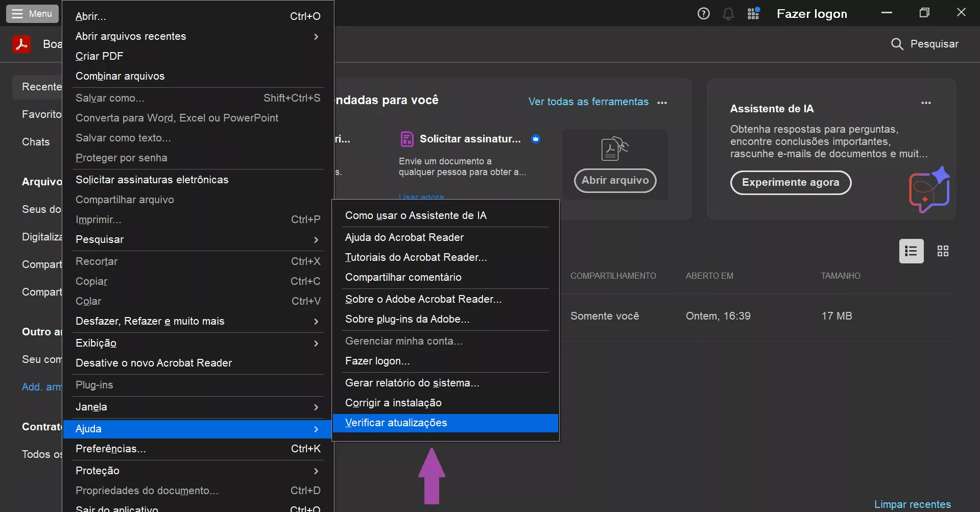Switch files to grid view

943,251
